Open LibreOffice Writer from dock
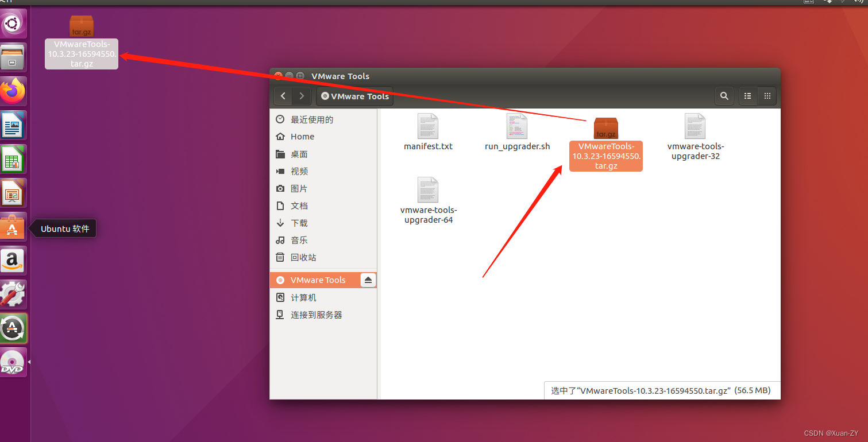Image resolution: width=868 pixels, height=442 pixels. tap(13, 125)
